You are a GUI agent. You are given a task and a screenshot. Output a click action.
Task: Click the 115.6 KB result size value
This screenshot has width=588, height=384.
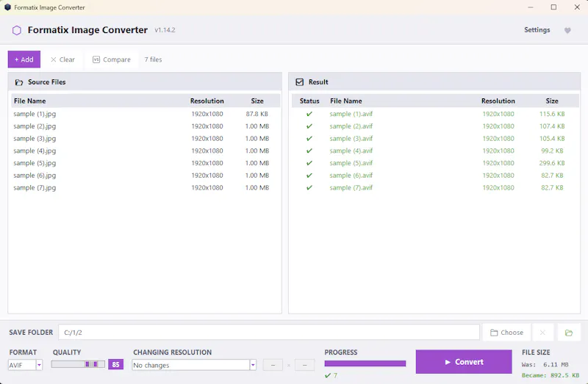(x=552, y=114)
